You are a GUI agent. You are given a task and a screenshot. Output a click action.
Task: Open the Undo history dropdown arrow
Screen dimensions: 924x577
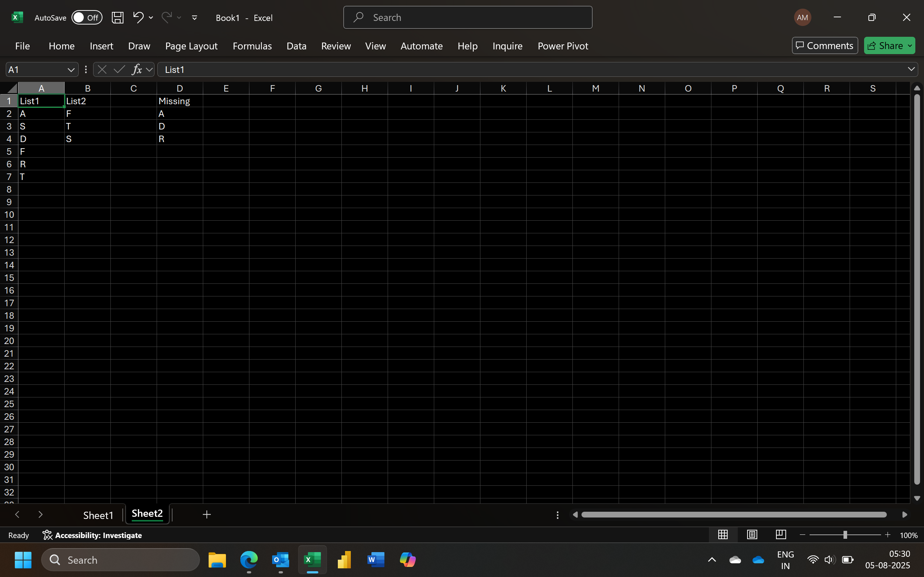pyautogui.click(x=151, y=18)
